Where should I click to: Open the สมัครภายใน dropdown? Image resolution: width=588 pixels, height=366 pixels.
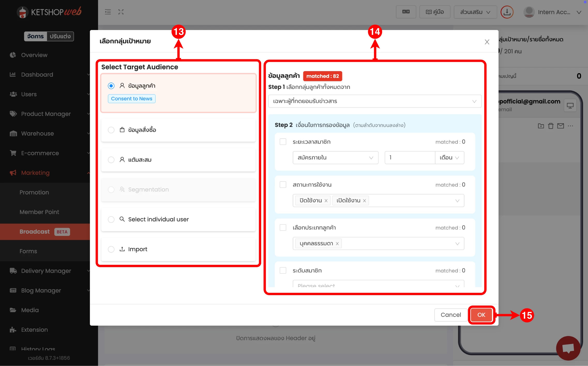tap(335, 158)
